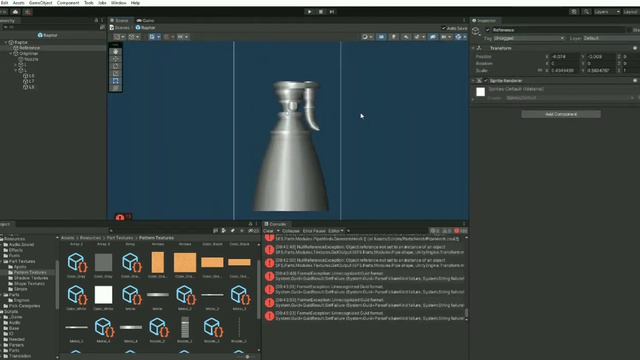Click the Scale Y input field
Image resolution: width=640 pixels, height=360 pixels.
tap(600, 71)
